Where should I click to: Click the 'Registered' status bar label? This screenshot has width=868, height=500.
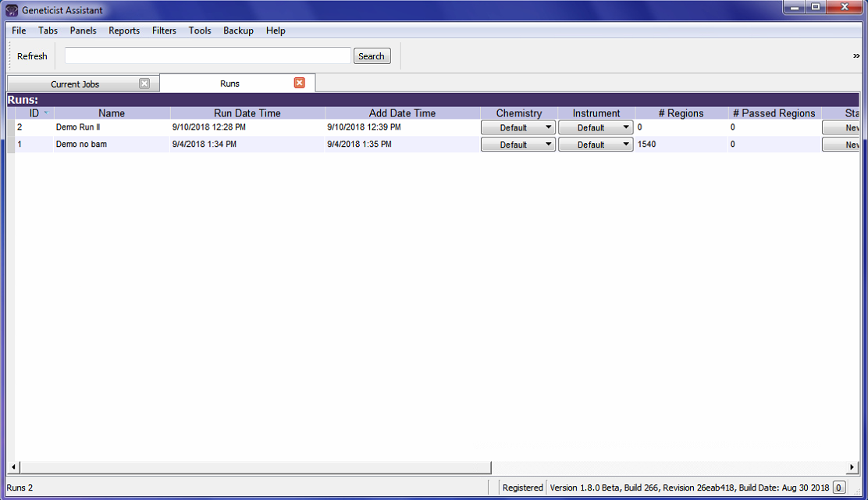(x=522, y=487)
